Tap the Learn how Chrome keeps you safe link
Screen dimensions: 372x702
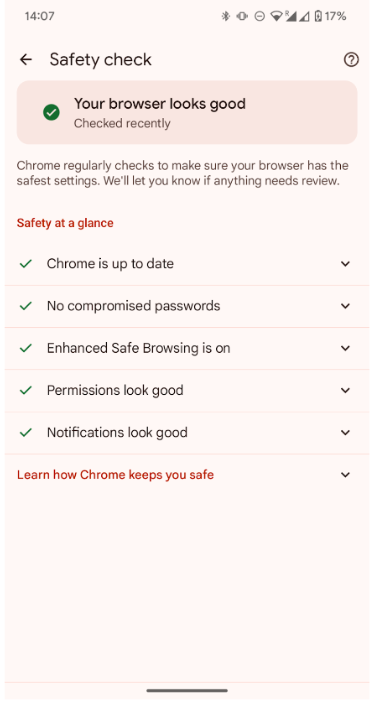tap(115, 475)
